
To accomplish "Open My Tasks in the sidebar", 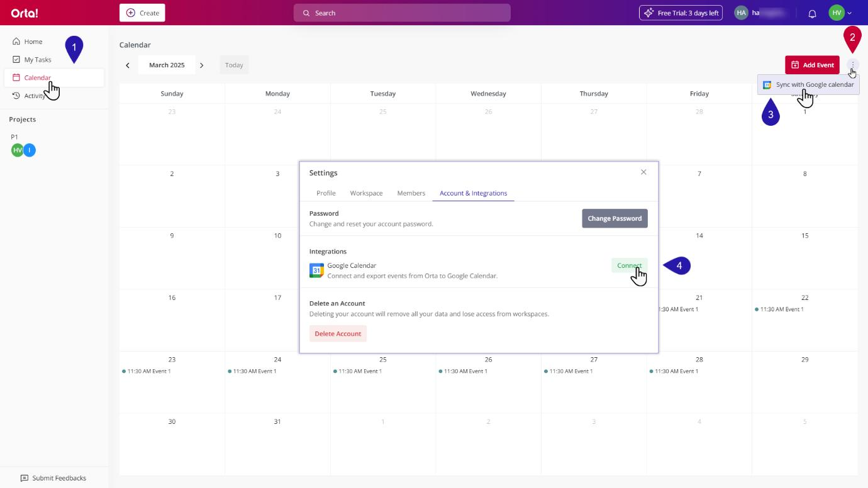I will click(x=37, y=60).
